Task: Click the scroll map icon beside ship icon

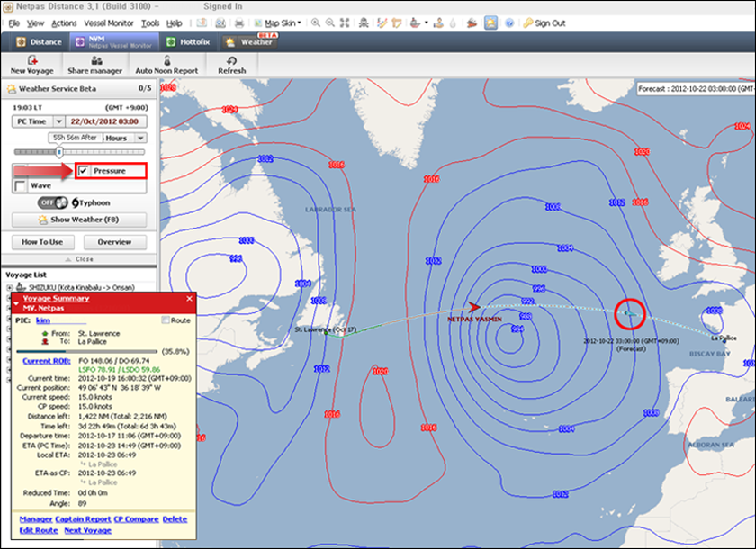Action: [x=397, y=22]
